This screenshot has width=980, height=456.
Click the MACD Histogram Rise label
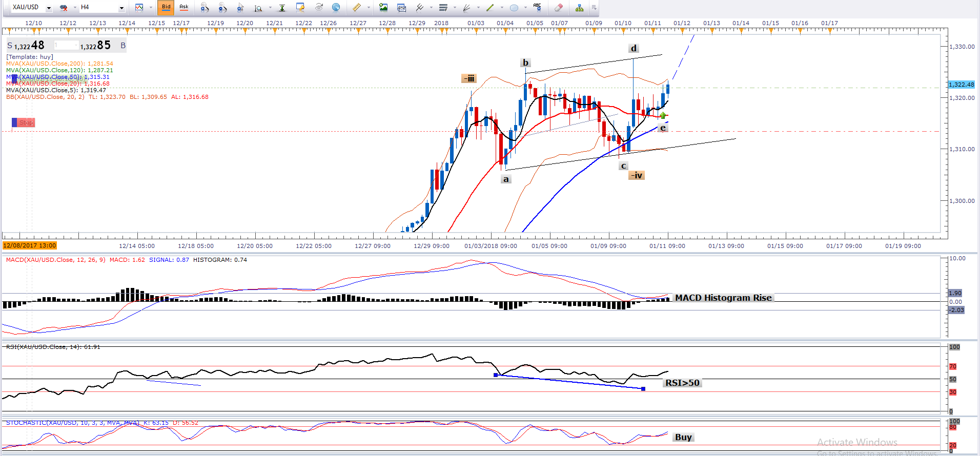723,298
